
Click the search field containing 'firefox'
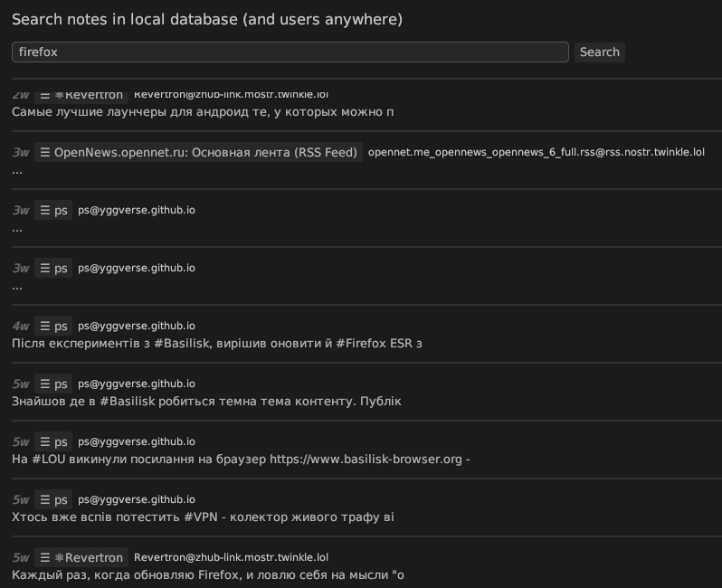[290, 52]
